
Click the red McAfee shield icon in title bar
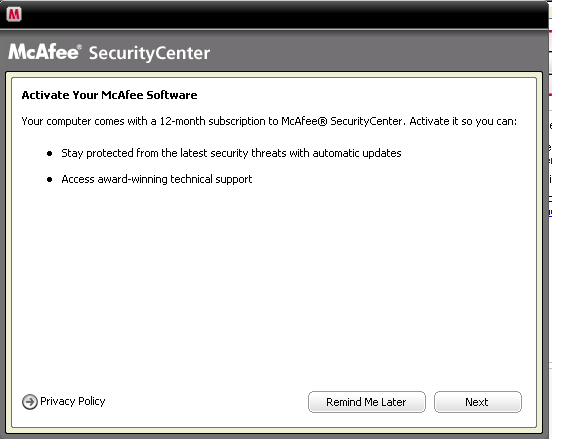click(14, 14)
